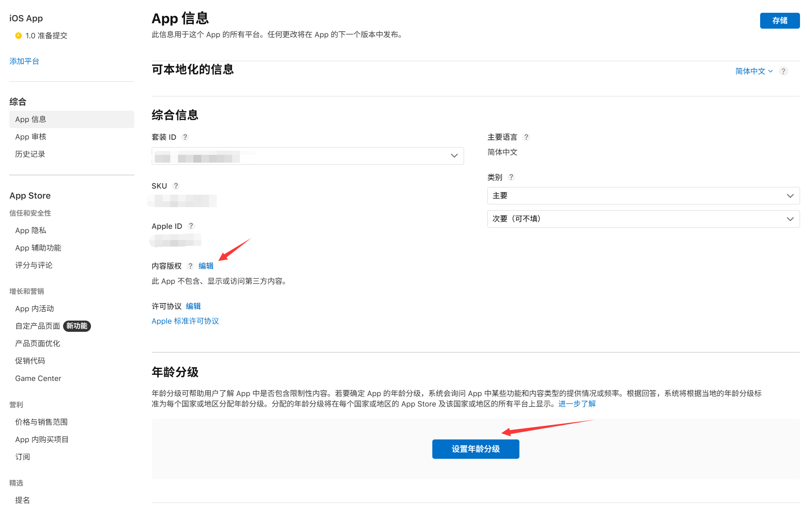Click 编辑 link next to 内容版权
812x513 pixels.
206,266
